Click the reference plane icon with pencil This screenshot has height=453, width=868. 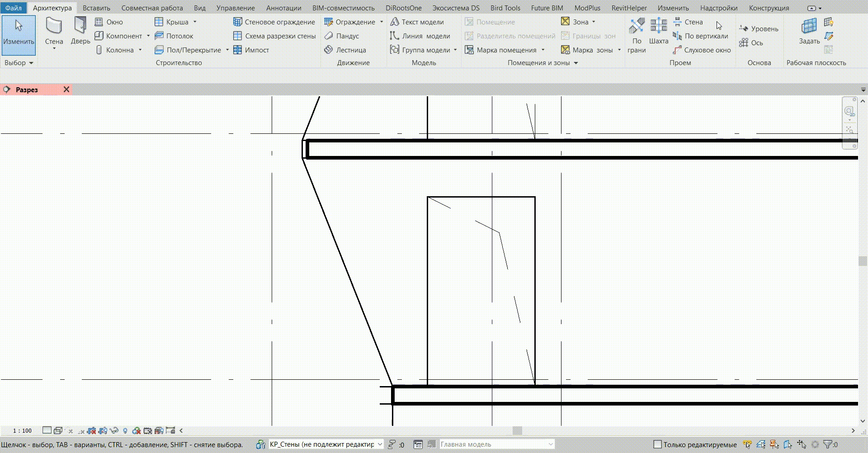coord(829,36)
